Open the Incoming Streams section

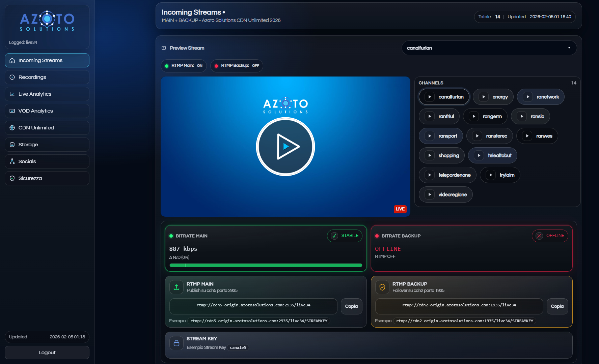click(x=47, y=60)
